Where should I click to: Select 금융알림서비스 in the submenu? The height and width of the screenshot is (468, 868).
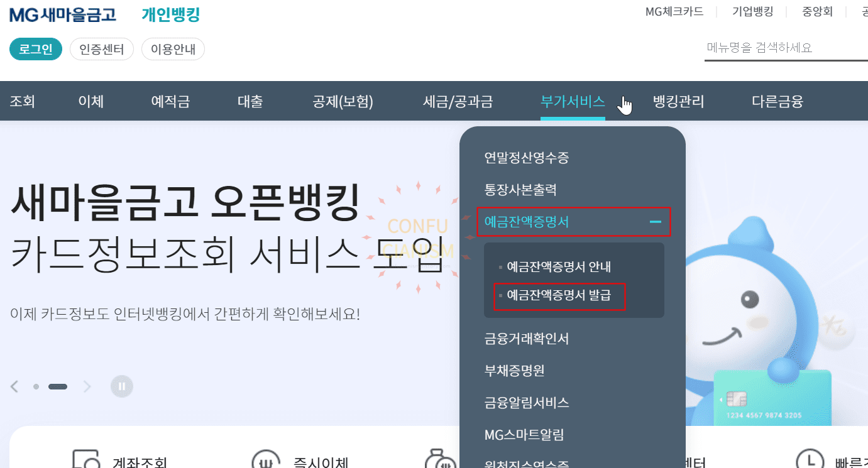pyautogui.click(x=527, y=403)
